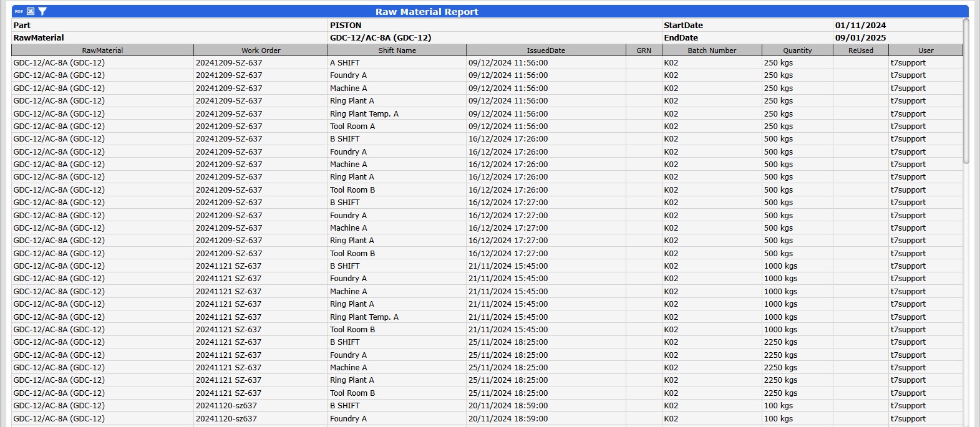Click 2250 kgs quantity in Foundry A row
Viewport: 980px width, 427px height.
[797, 355]
